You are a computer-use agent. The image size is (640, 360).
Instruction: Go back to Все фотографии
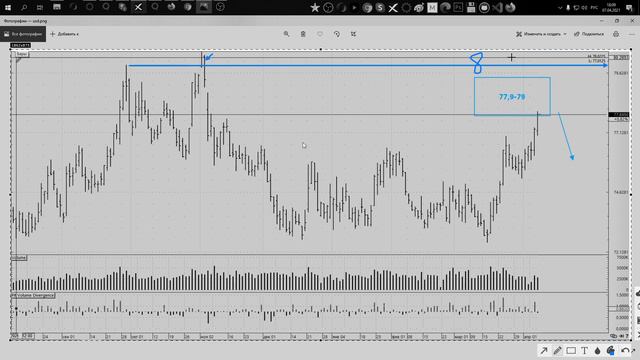click(x=23, y=34)
